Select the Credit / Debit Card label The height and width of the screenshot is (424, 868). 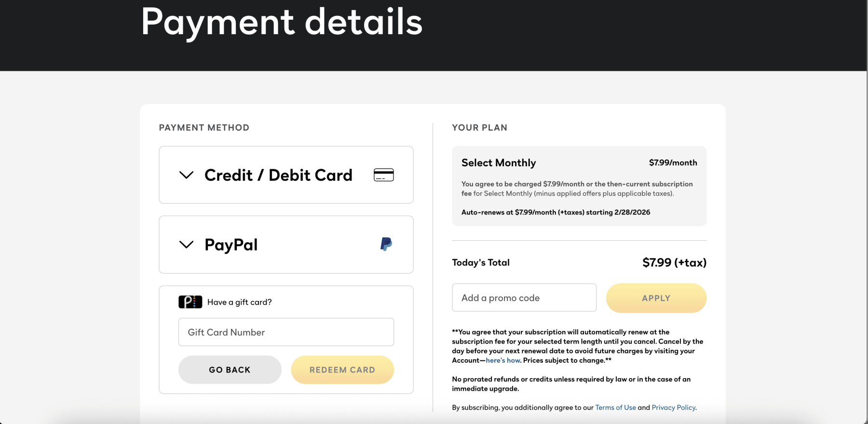point(278,175)
